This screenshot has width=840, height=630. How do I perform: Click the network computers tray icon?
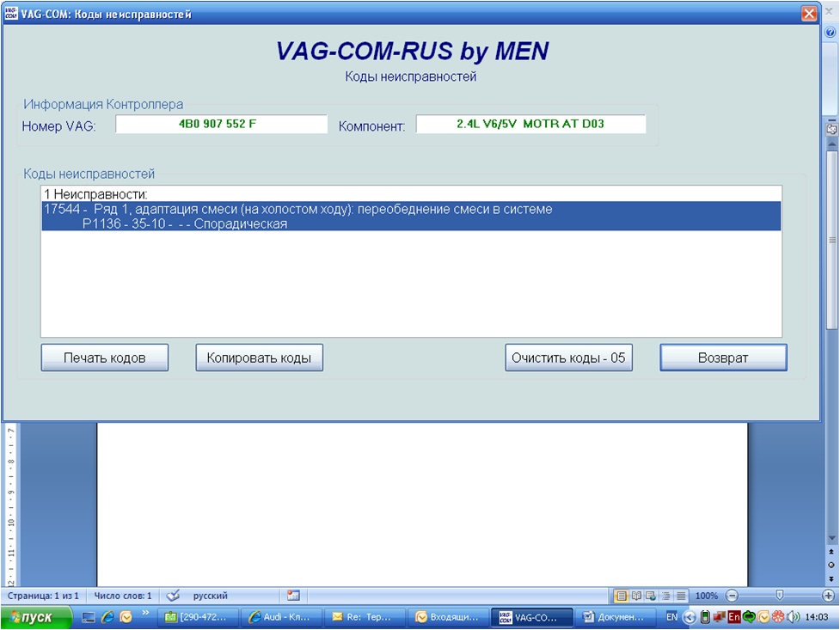pos(720,617)
